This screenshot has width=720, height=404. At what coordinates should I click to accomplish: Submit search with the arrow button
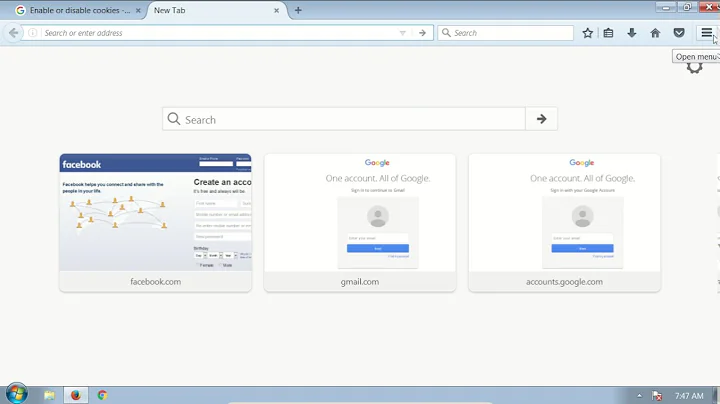541,119
